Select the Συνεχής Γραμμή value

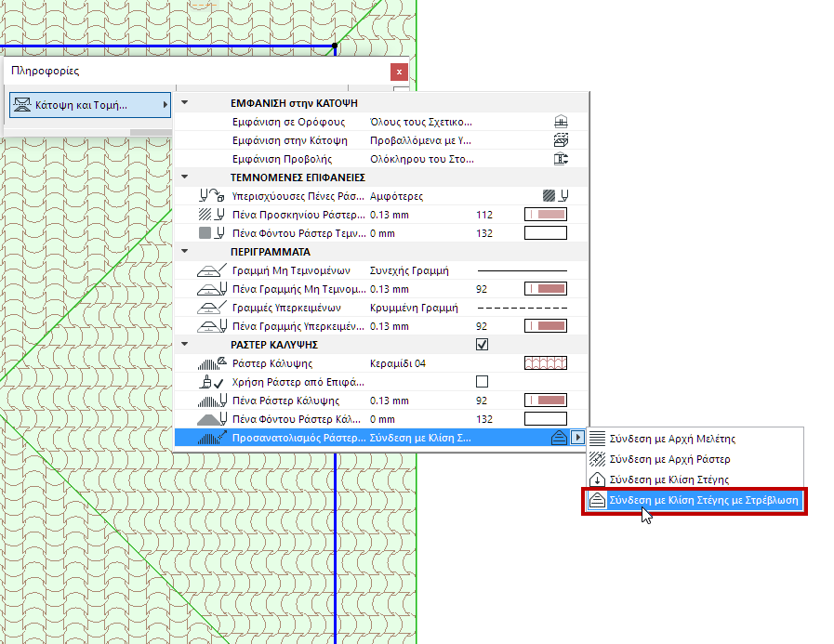point(409,270)
